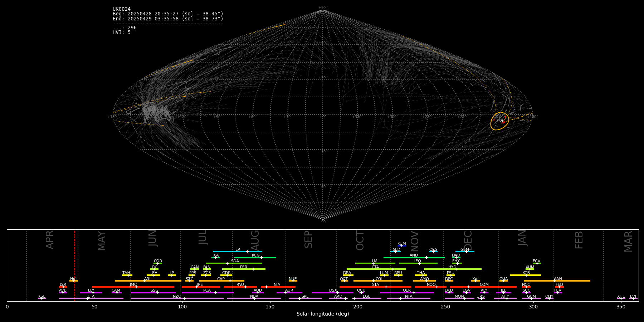Click the EVI shower label
This screenshot has width=644, height=322.
[633, 297]
